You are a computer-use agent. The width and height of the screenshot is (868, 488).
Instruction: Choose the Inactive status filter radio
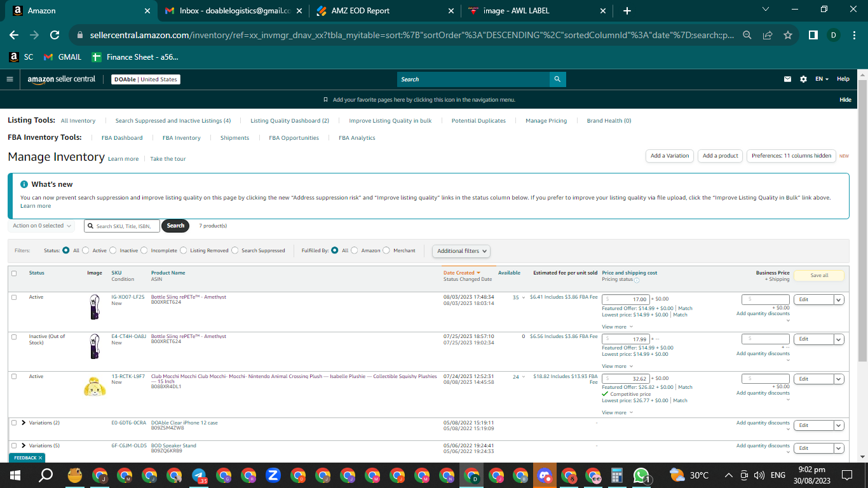click(113, 250)
